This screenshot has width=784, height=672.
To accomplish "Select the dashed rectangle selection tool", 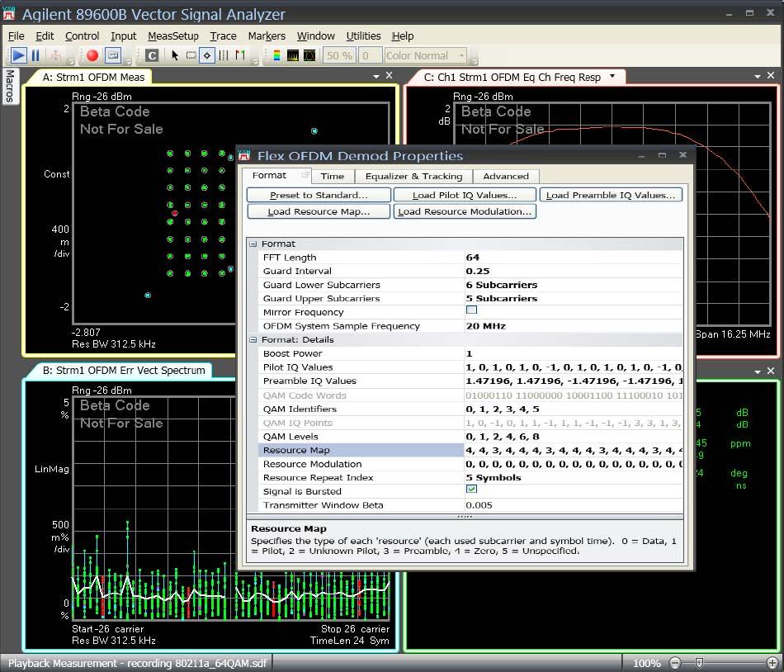I will 191,55.
